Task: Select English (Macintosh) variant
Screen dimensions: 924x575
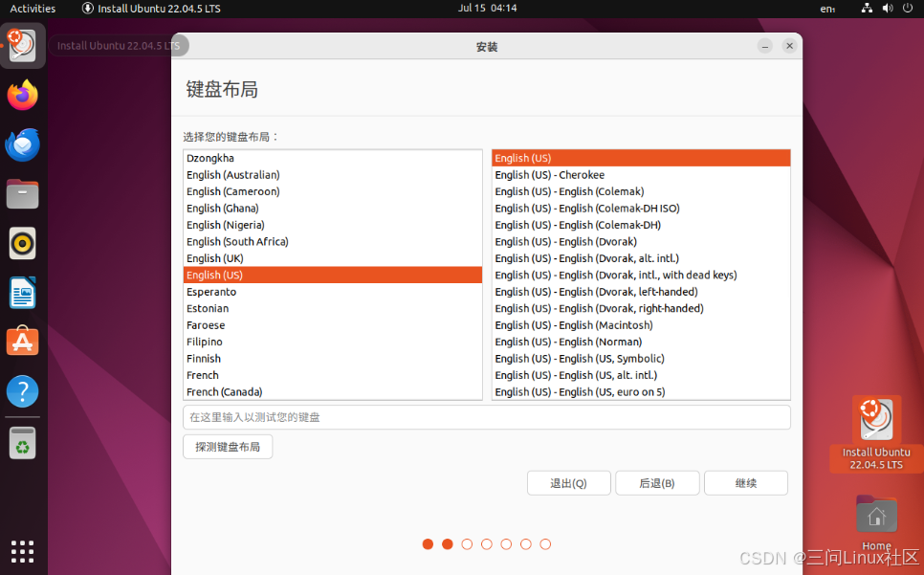Action: click(x=641, y=325)
